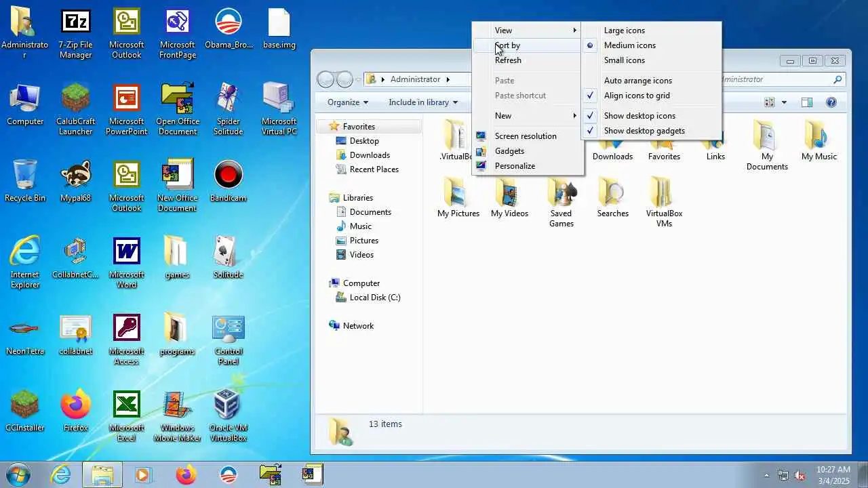Open the Windows Start button
The width and height of the screenshot is (868, 488).
click(x=19, y=474)
